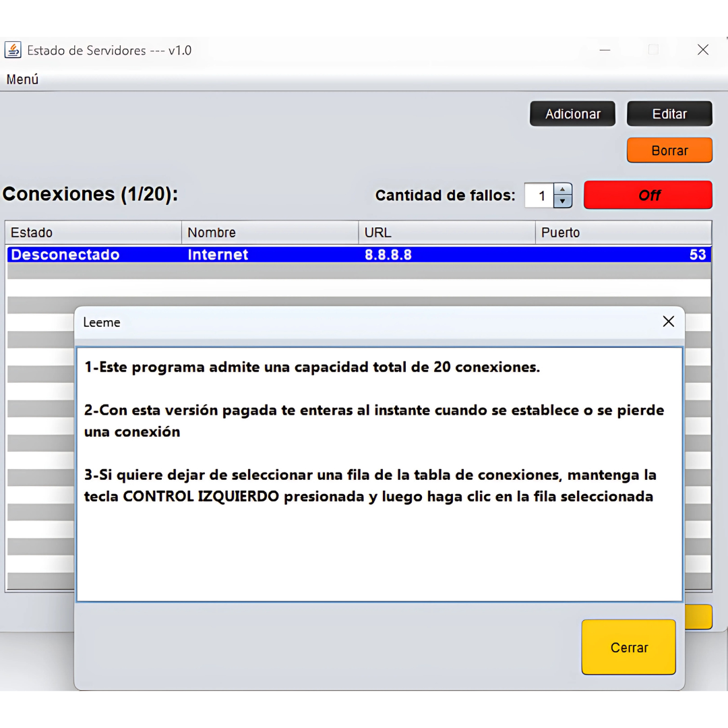
Task: Click the Cantidad de fallos value field
Action: [x=539, y=195]
